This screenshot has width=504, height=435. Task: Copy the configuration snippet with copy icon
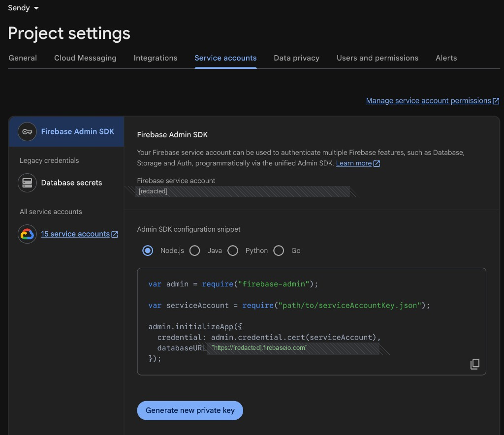pyautogui.click(x=475, y=364)
